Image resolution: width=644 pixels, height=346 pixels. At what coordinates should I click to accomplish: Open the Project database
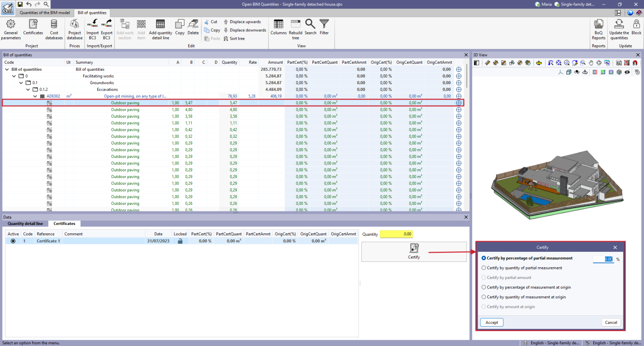tap(75, 29)
